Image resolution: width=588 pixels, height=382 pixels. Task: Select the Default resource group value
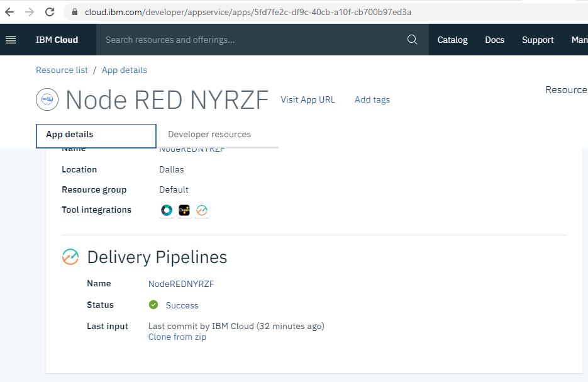pos(174,189)
